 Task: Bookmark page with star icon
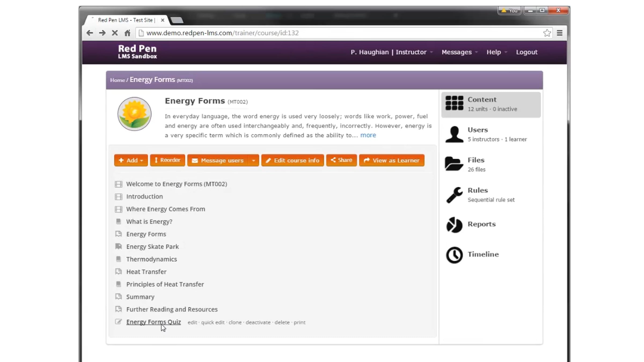[547, 33]
